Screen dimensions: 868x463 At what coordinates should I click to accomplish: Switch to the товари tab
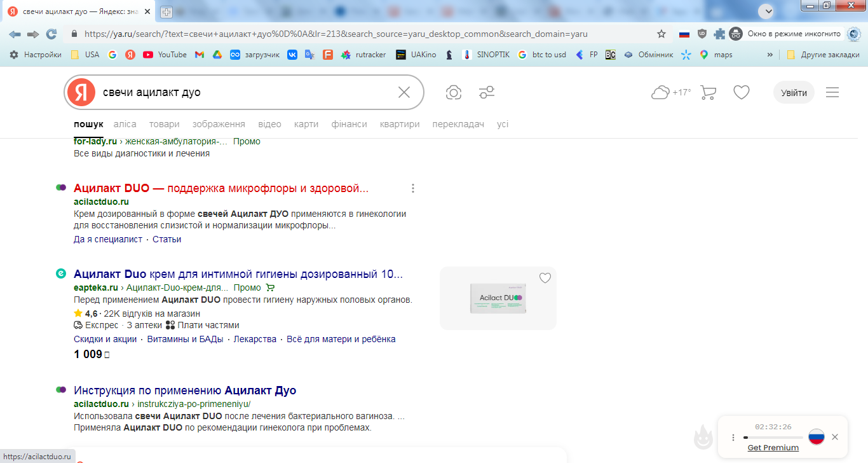(165, 124)
